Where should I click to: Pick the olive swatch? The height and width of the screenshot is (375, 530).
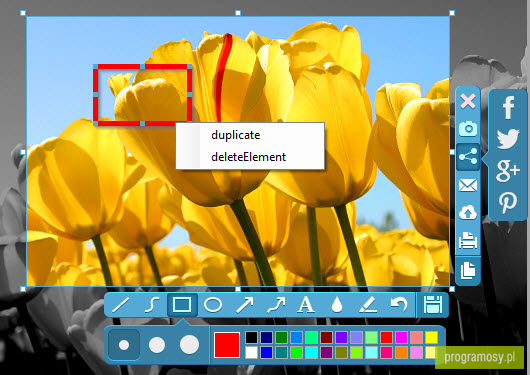click(x=341, y=353)
